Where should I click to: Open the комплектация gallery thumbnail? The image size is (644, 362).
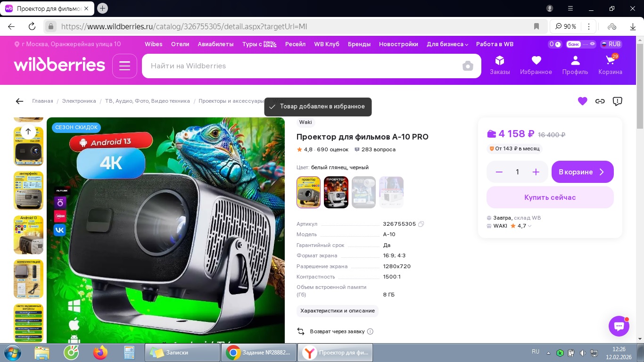29,279
